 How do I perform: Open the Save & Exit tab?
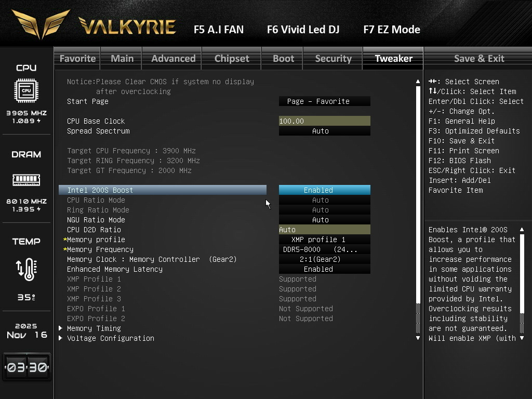click(478, 58)
